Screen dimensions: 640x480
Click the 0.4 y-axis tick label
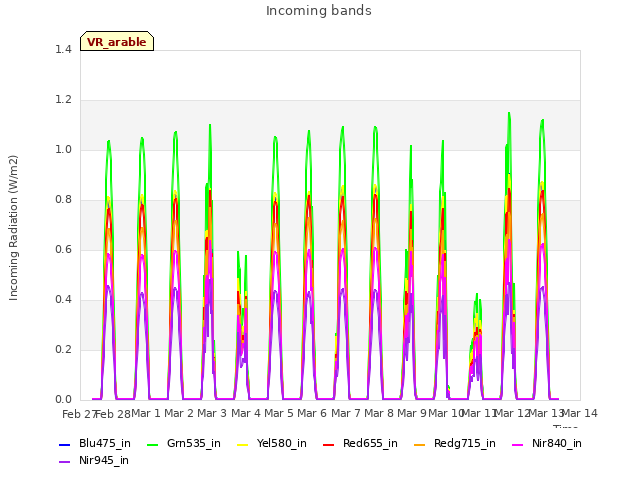pos(63,300)
